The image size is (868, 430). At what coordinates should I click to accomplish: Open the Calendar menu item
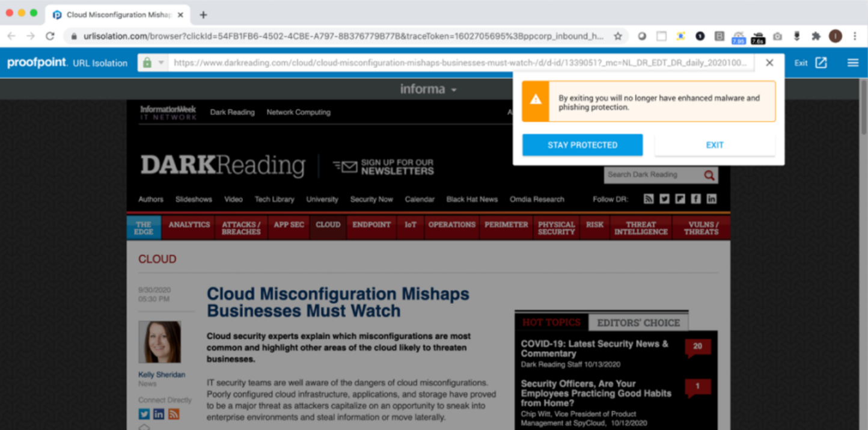pyautogui.click(x=420, y=199)
